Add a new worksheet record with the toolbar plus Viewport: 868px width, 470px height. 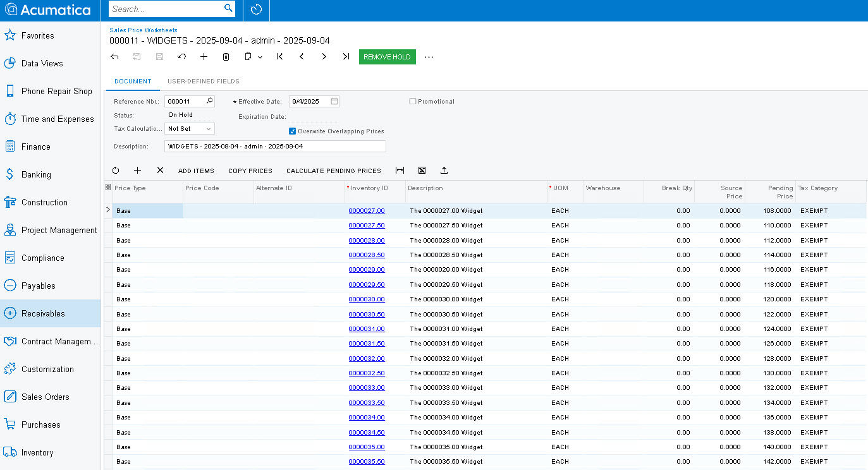point(204,57)
